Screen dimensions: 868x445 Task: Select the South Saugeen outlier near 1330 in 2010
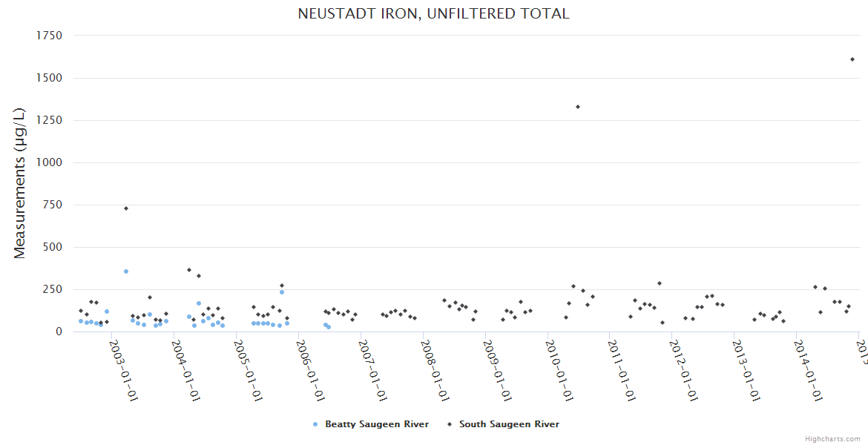pyautogui.click(x=578, y=107)
